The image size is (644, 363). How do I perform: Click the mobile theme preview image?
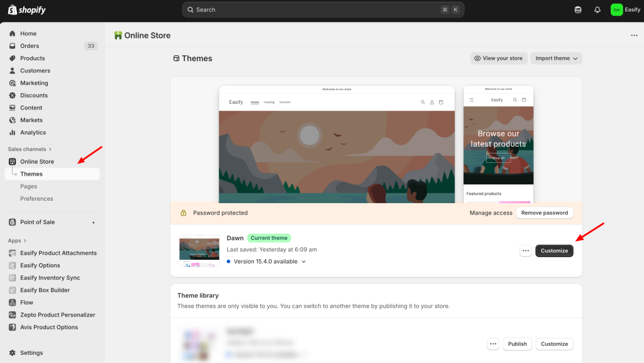point(498,145)
